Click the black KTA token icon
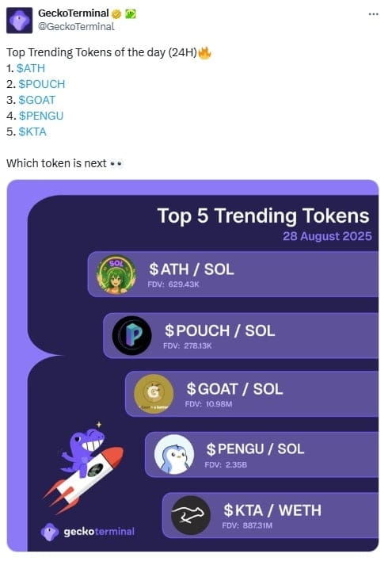 coord(190,515)
